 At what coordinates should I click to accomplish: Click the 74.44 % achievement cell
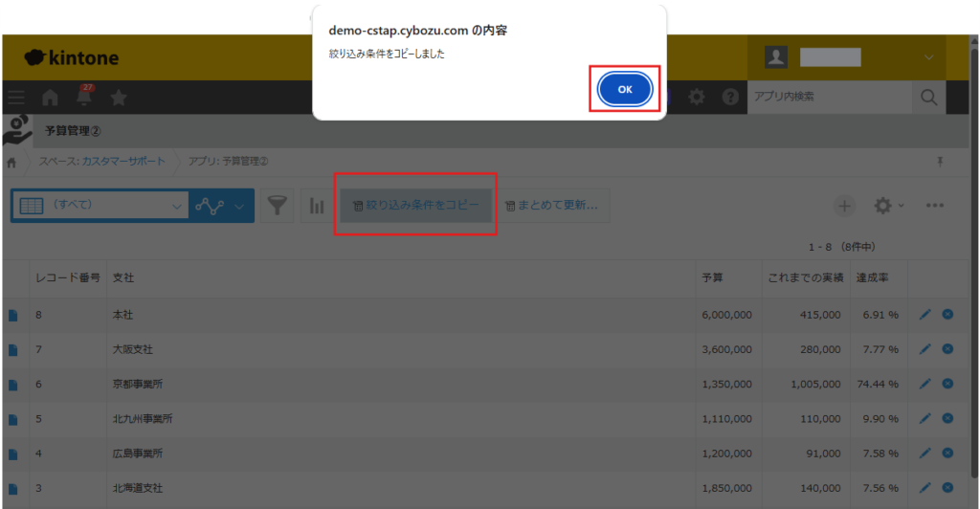coord(878,384)
